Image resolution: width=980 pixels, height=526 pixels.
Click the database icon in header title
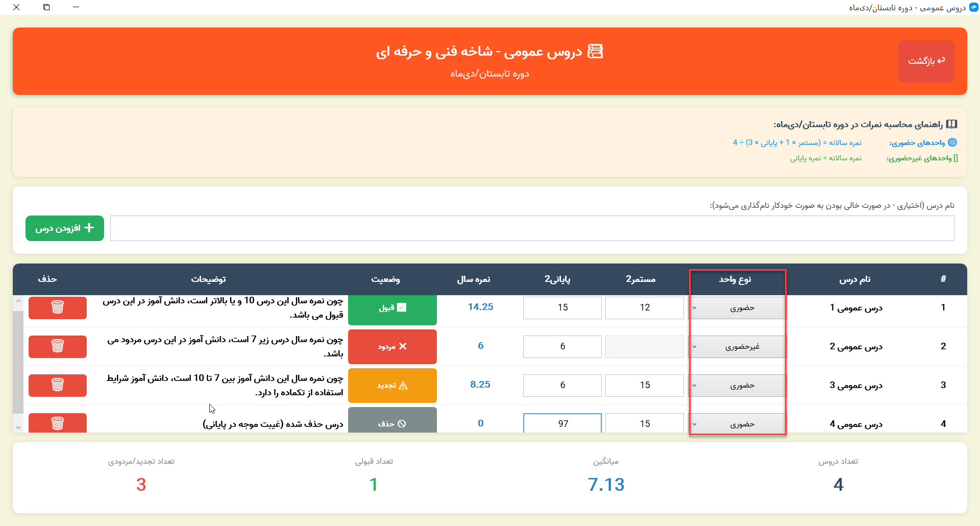595,52
